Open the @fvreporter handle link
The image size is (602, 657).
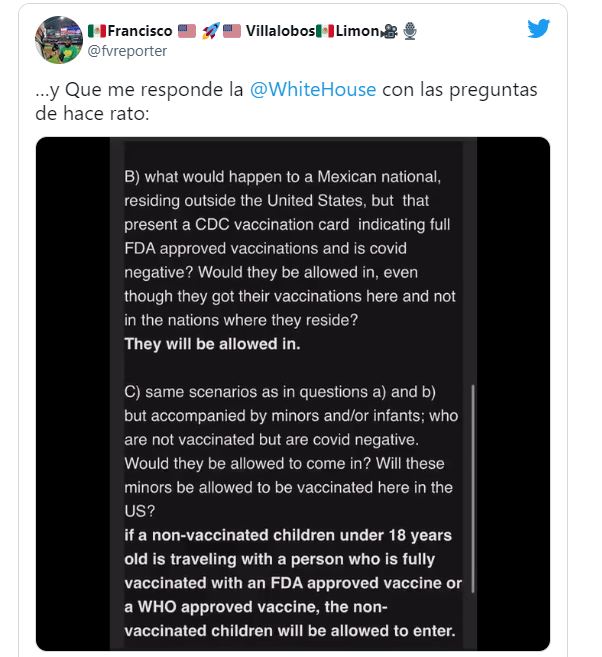point(127,51)
